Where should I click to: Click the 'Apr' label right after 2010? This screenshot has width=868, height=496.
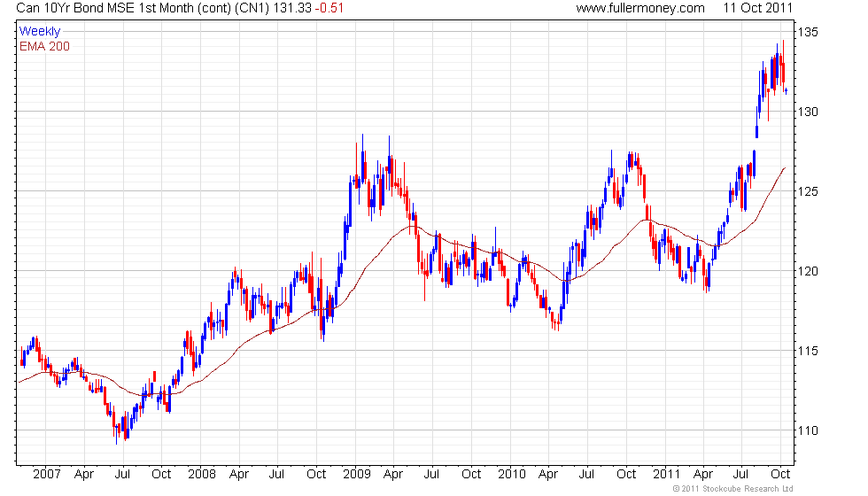[548, 475]
